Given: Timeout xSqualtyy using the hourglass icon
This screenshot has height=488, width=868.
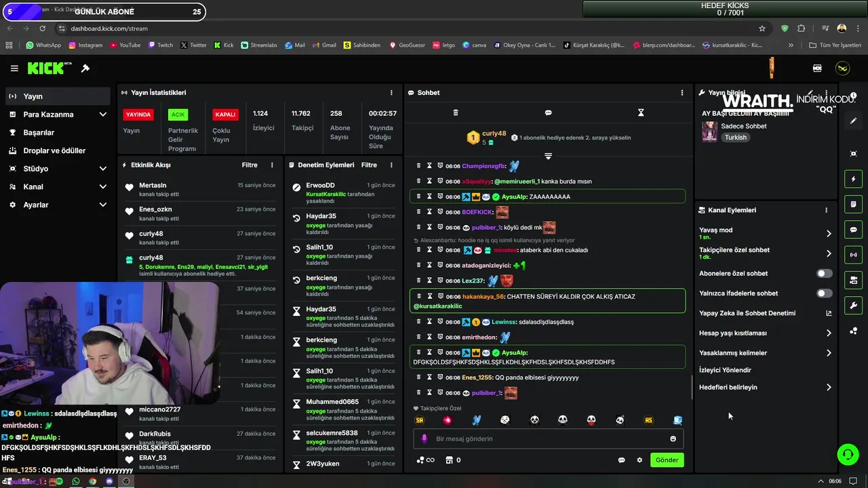Looking at the screenshot, I should point(429,181).
